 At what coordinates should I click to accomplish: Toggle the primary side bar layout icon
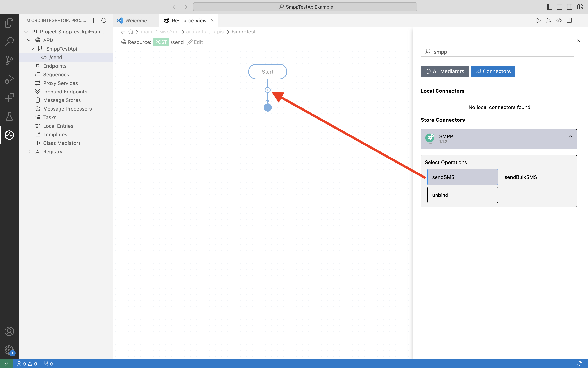pos(550,7)
